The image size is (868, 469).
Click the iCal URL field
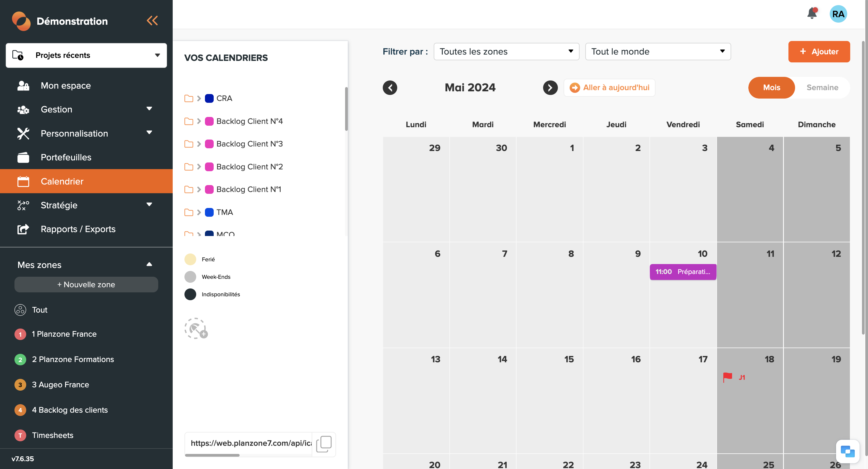(x=249, y=443)
